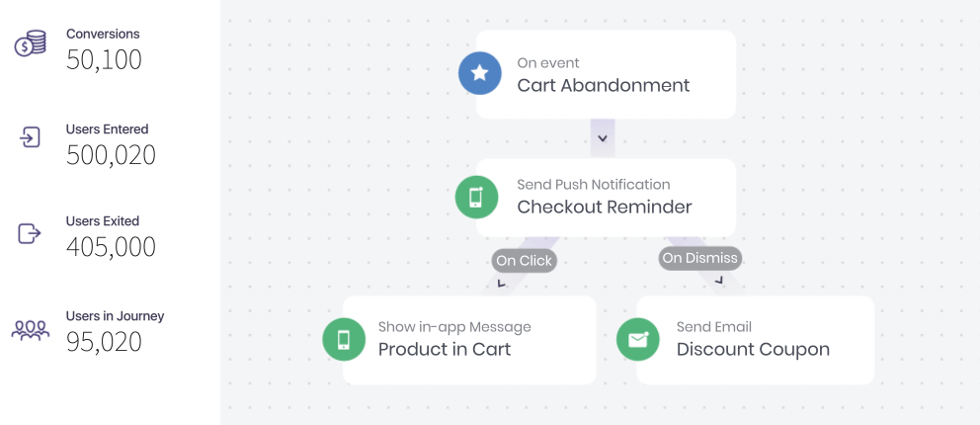
Task: Click the in-app message phone icon
Action: pos(344,339)
